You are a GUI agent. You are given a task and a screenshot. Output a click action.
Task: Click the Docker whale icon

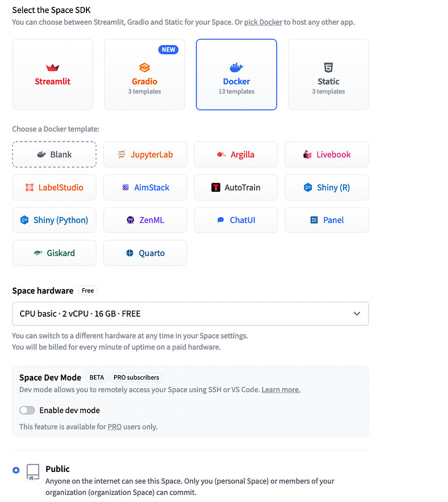(237, 68)
